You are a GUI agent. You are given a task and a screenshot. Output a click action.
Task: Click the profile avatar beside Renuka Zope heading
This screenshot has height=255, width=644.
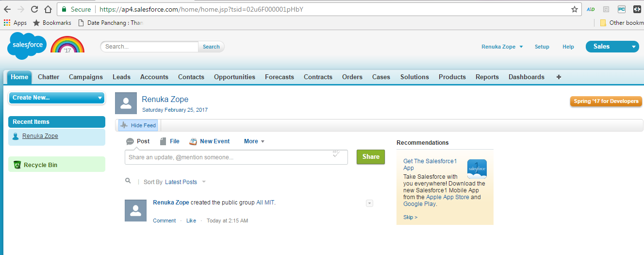[126, 103]
